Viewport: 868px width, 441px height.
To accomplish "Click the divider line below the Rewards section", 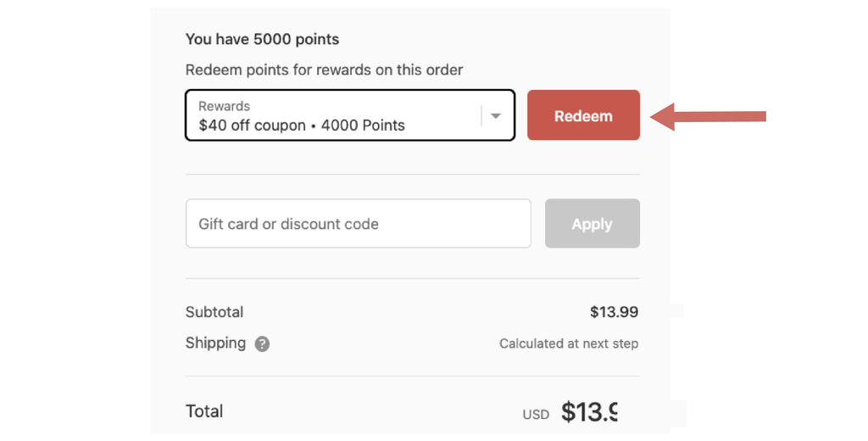I will pos(412,175).
